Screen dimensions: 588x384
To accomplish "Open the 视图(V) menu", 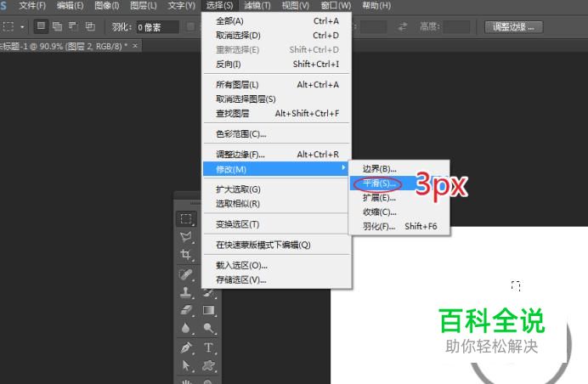I will [x=296, y=6].
